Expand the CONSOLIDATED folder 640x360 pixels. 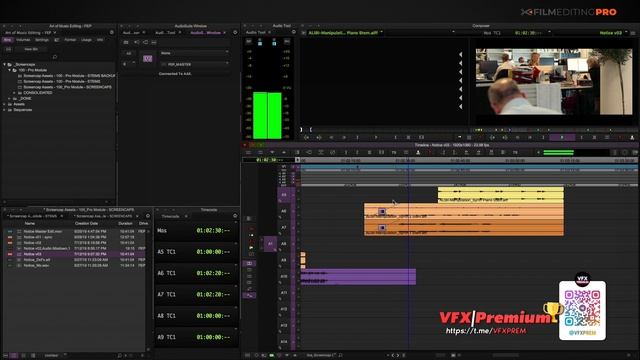[x=14, y=93]
